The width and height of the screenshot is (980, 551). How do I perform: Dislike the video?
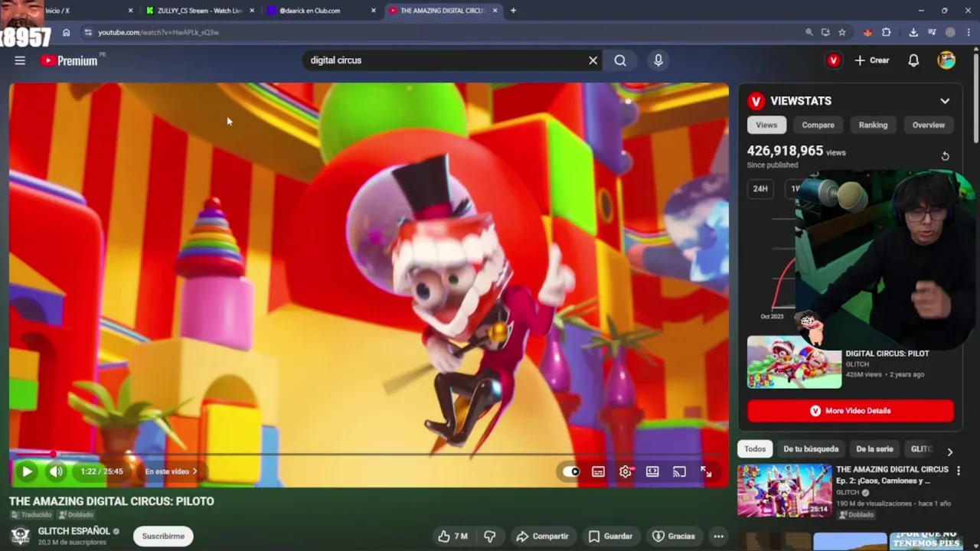point(490,536)
